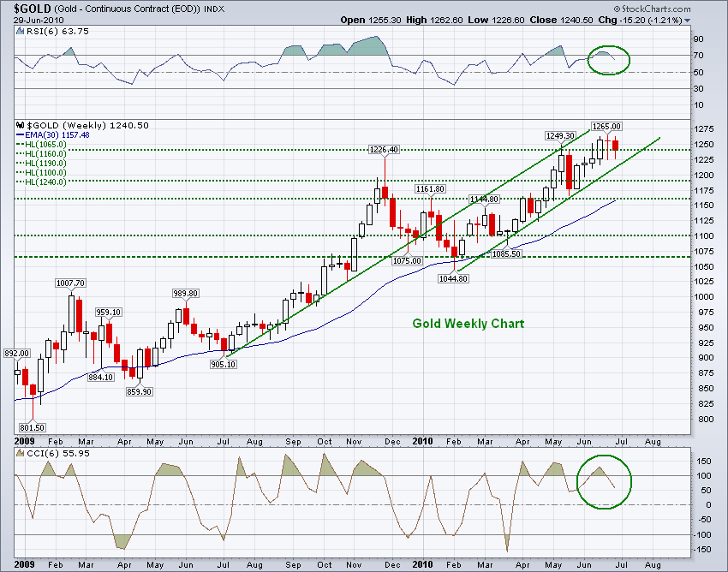The height and width of the screenshot is (572, 728).
Task: Click the green circle highlighting the RSI peak
Action: coord(609,60)
